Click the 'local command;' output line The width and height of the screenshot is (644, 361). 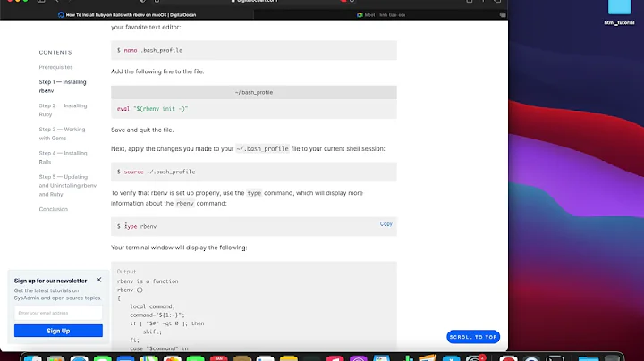[x=152, y=306]
